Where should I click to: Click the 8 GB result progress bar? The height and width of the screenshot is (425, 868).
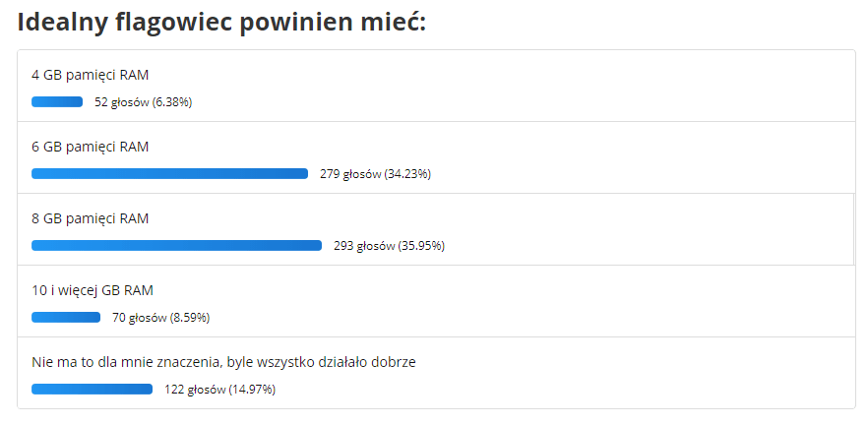click(x=176, y=245)
